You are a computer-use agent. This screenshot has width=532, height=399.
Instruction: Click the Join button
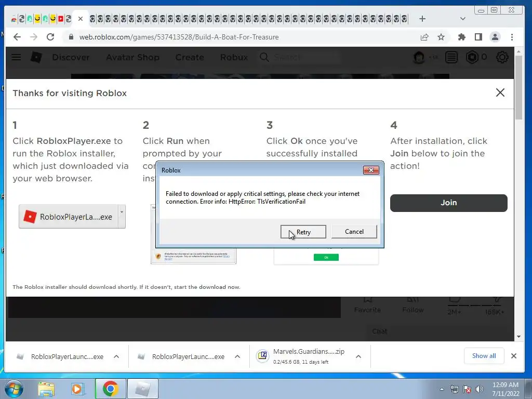coord(448,203)
